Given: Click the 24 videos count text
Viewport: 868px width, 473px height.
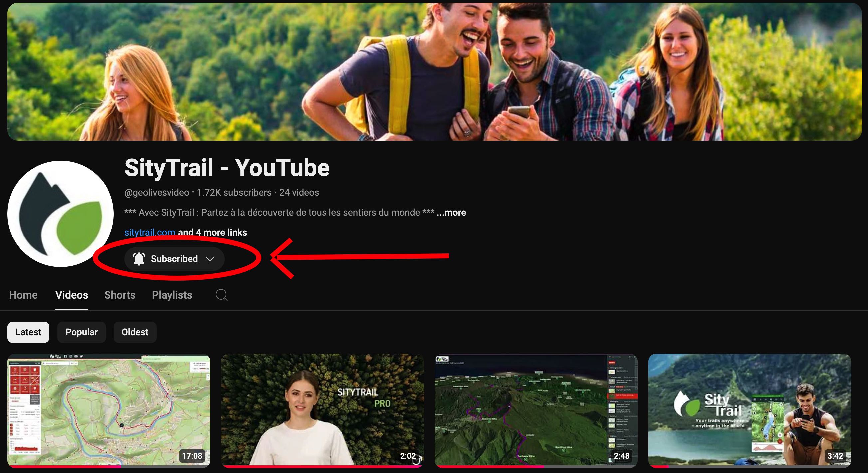Looking at the screenshot, I should tap(299, 193).
